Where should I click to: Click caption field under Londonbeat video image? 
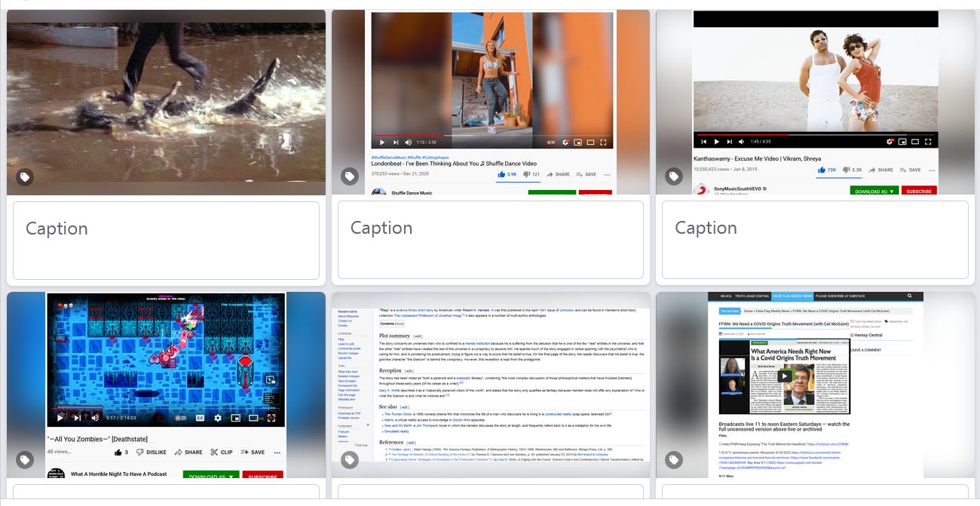click(491, 240)
